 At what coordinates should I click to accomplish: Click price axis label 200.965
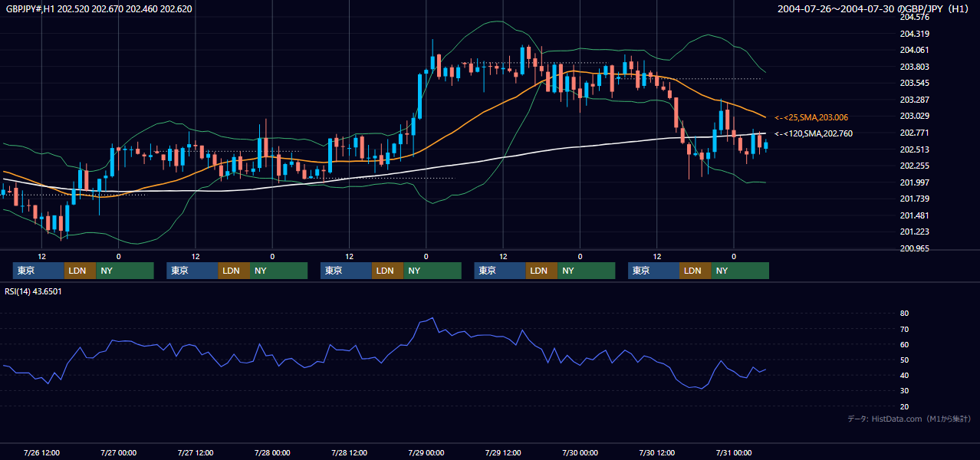click(914, 248)
